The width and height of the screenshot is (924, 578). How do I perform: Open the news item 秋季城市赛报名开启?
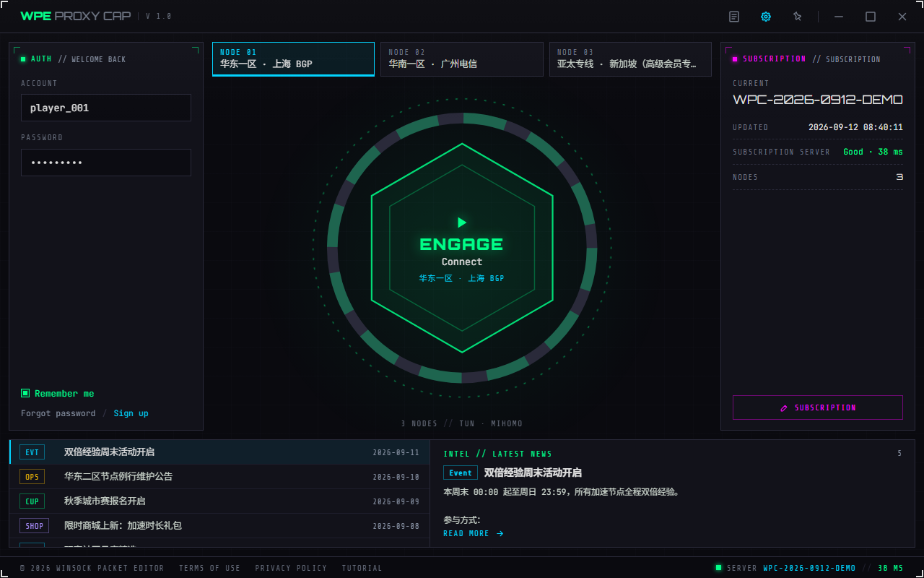tap(219, 501)
